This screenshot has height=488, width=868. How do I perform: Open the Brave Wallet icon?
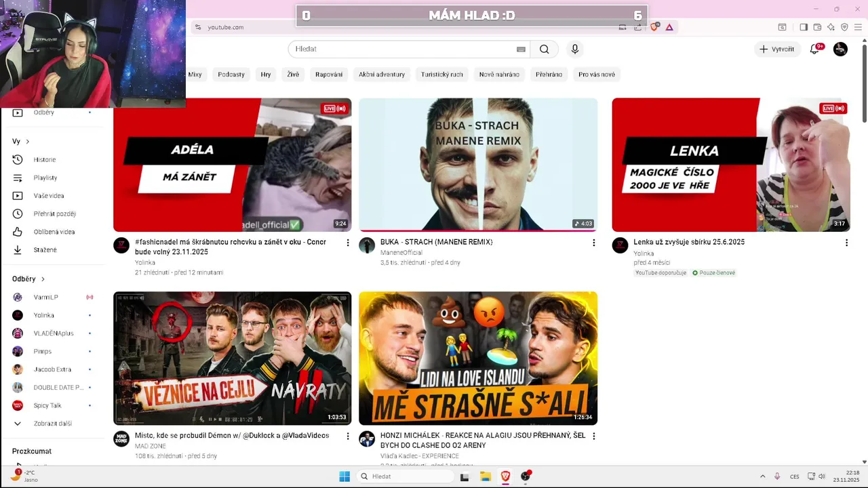click(817, 27)
